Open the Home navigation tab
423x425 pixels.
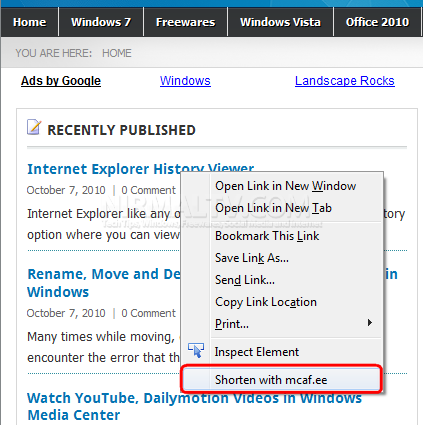click(x=30, y=22)
